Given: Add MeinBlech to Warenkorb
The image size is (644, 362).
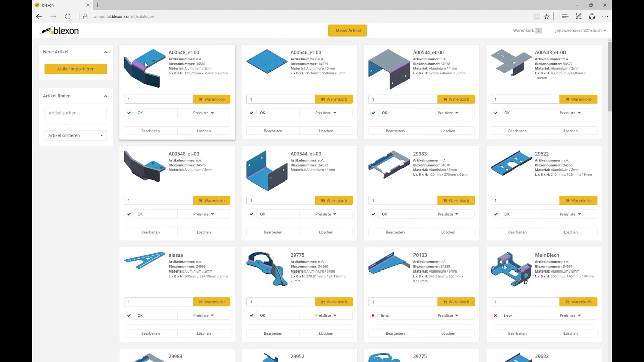Looking at the screenshot, I should 578,302.
